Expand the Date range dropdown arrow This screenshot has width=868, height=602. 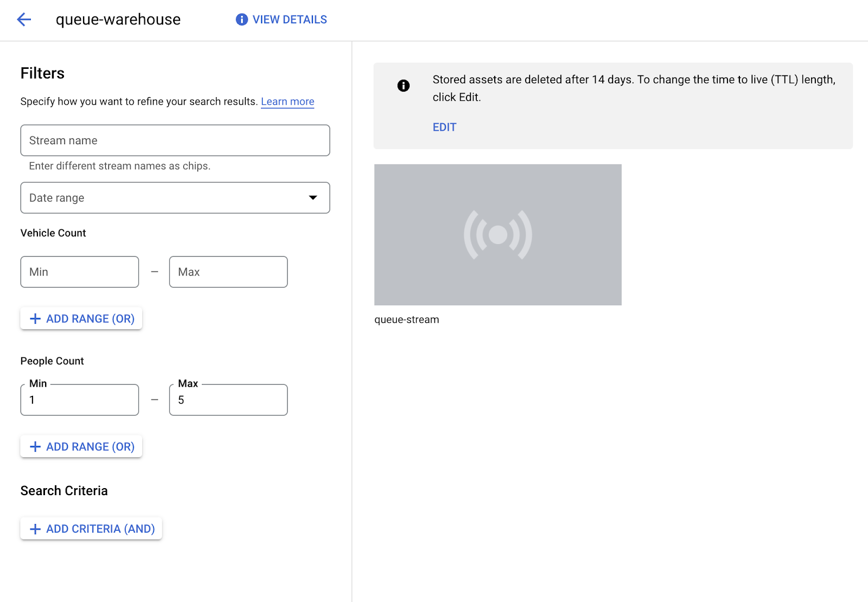313,198
